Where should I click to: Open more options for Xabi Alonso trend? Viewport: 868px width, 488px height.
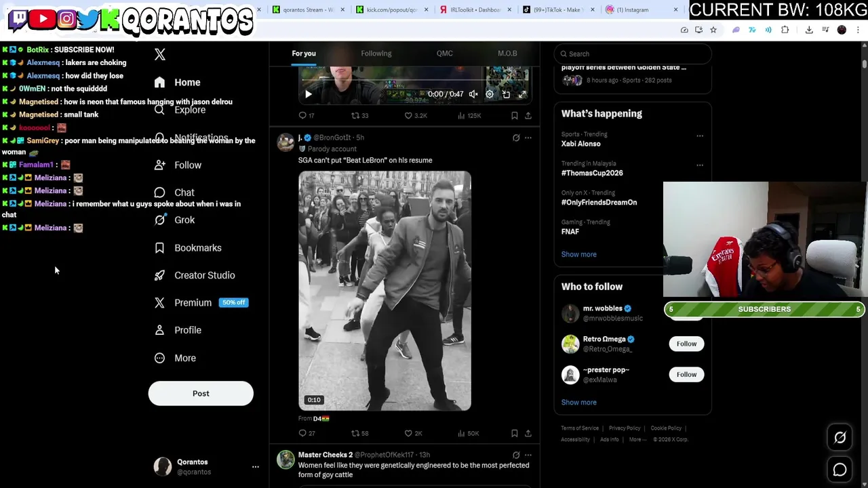tap(700, 136)
